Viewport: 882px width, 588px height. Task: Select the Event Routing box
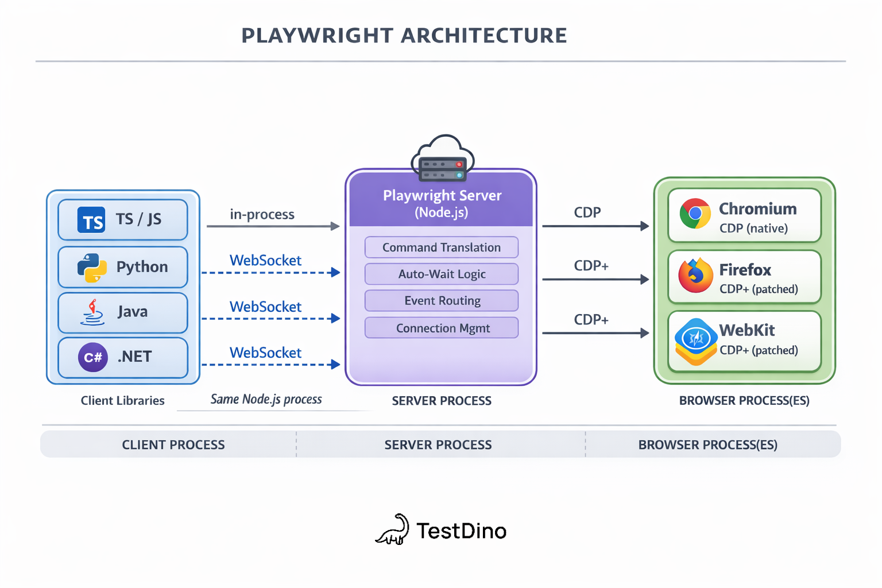(442, 301)
